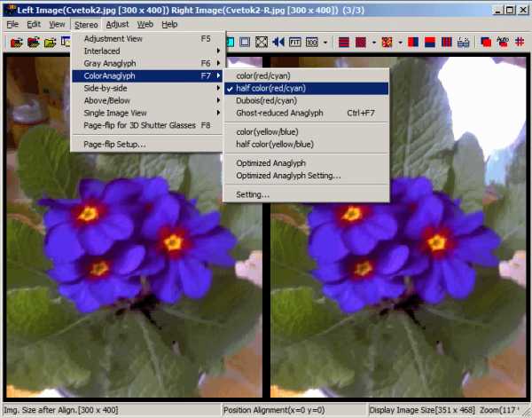The height and width of the screenshot is (418, 532).
Task: Click the Above/Below red over blue icon
Action: point(430,42)
